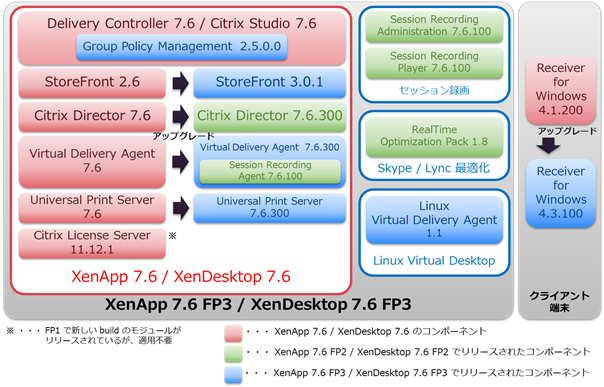Viewport: 604px width, 387px height.
Task: Click RealTime Optimization Pack 1.8 box
Action: pos(434,137)
